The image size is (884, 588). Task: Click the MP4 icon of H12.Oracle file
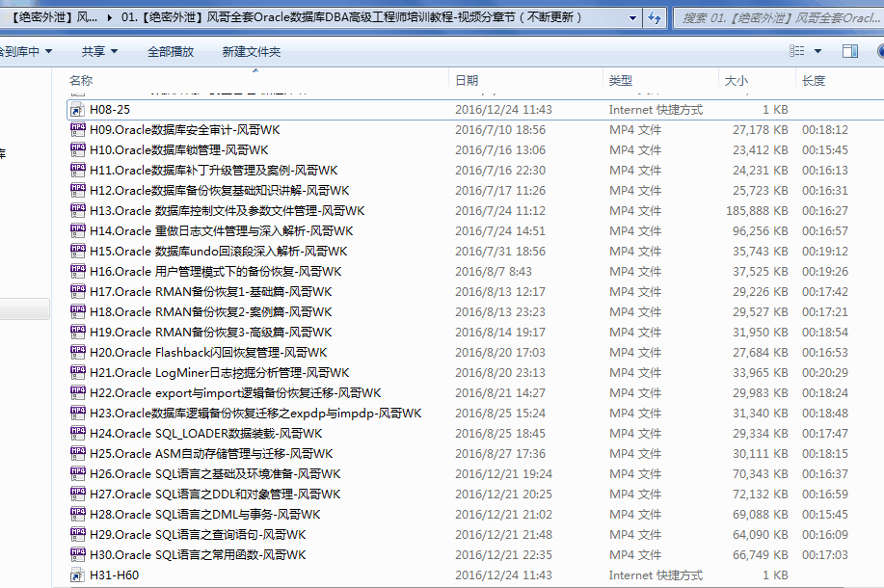pos(77,191)
